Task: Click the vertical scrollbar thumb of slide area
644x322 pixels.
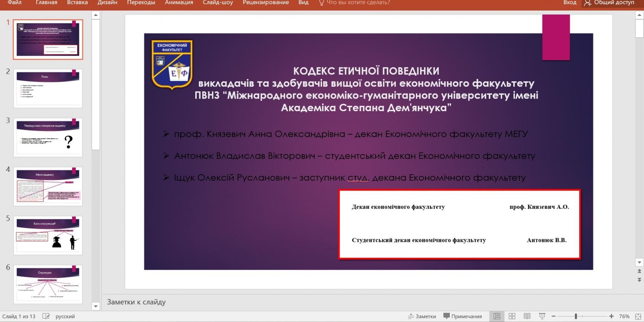Action: [639, 28]
